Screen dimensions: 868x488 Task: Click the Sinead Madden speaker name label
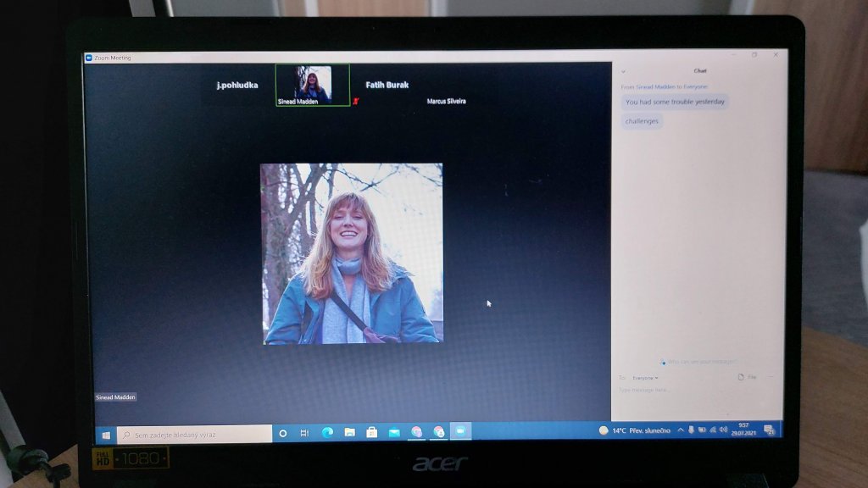click(115, 397)
